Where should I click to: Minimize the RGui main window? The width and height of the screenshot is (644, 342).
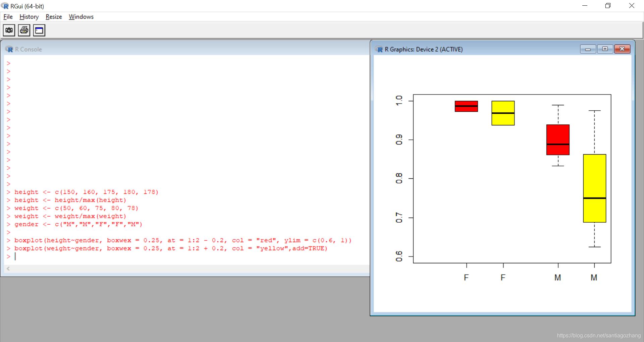coord(585,6)
